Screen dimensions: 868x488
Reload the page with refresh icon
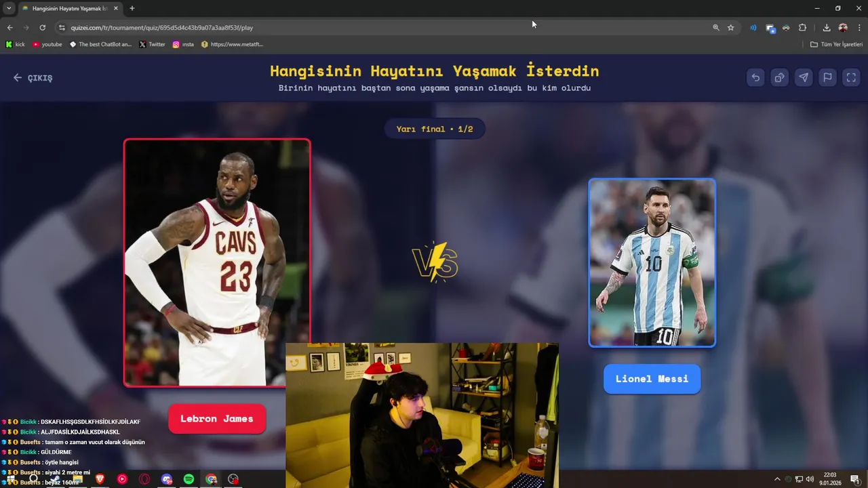42,28
